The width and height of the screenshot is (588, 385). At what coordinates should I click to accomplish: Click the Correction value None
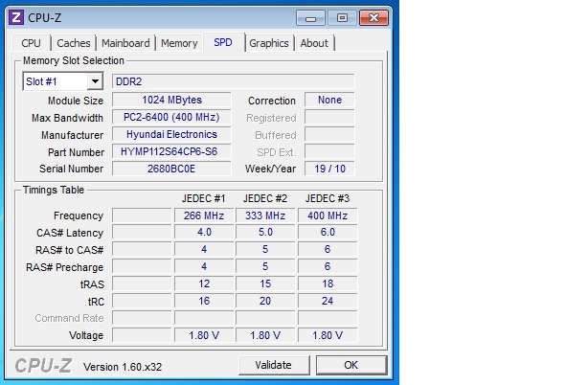329,101
